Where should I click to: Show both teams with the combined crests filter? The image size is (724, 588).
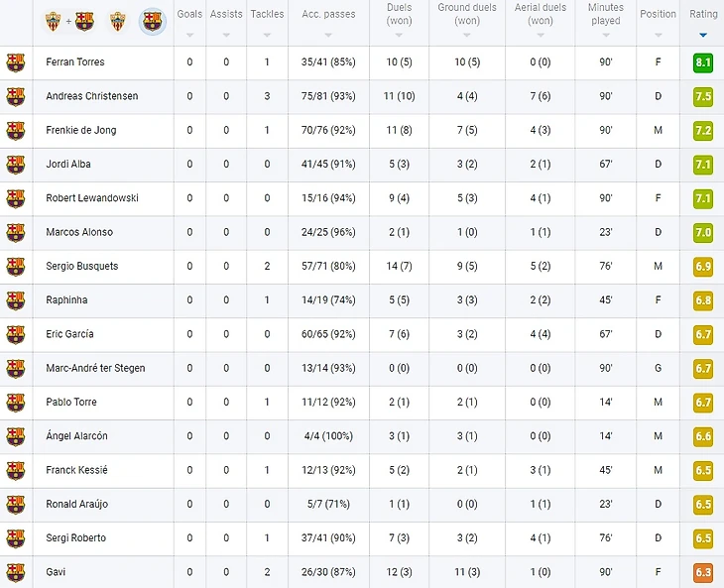[70, 21]
